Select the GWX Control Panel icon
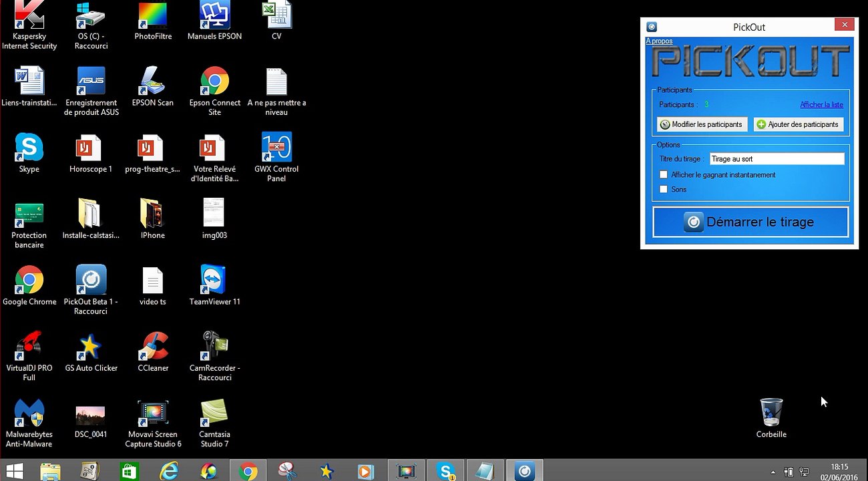The image size is (868, 481). point(276,158)
